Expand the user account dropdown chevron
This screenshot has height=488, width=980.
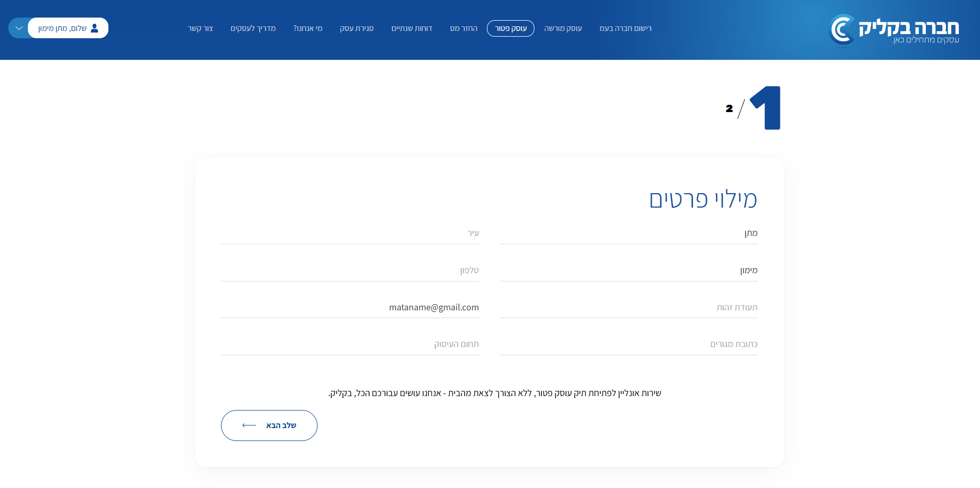[19, 28]
